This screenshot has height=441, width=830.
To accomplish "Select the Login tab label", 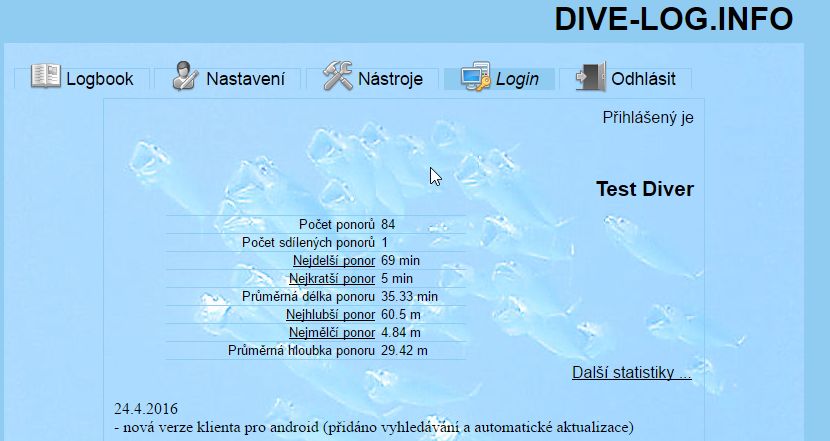I will [x=517, y=79].
